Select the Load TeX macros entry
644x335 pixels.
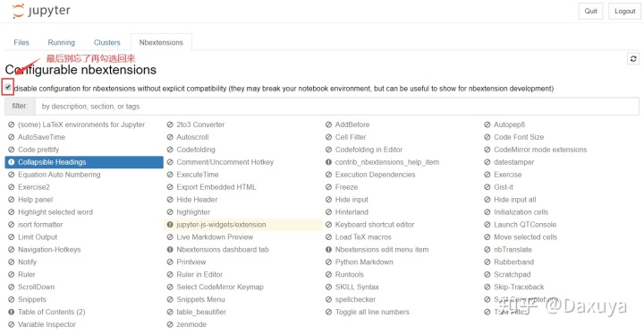coord(363,237)
